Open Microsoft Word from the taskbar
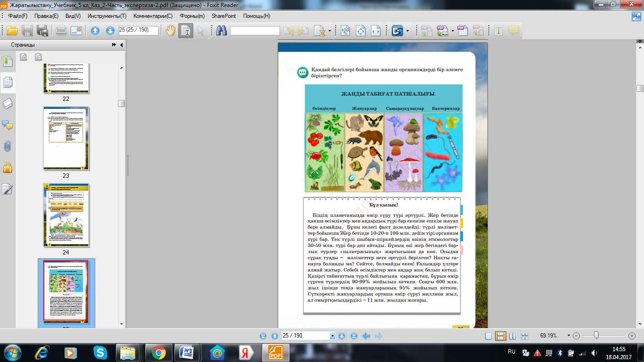This screenshot has height=362, width=644. coord(187,352)
